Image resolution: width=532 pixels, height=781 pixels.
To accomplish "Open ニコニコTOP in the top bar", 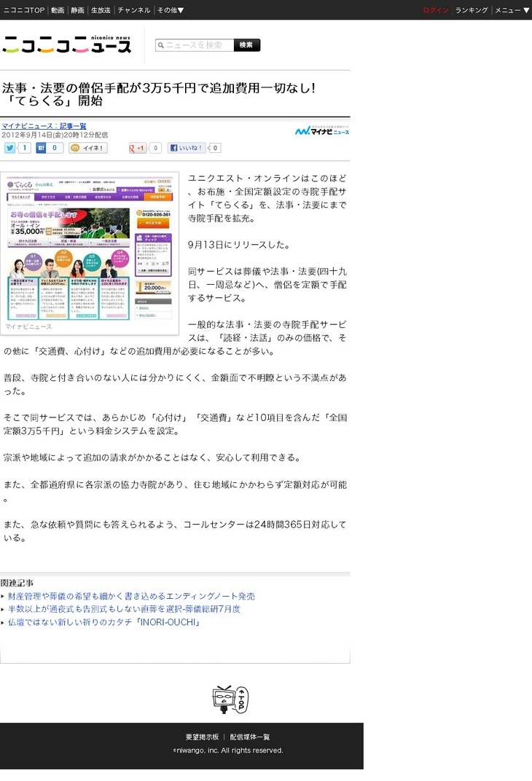I will click(x=24, y=10).
